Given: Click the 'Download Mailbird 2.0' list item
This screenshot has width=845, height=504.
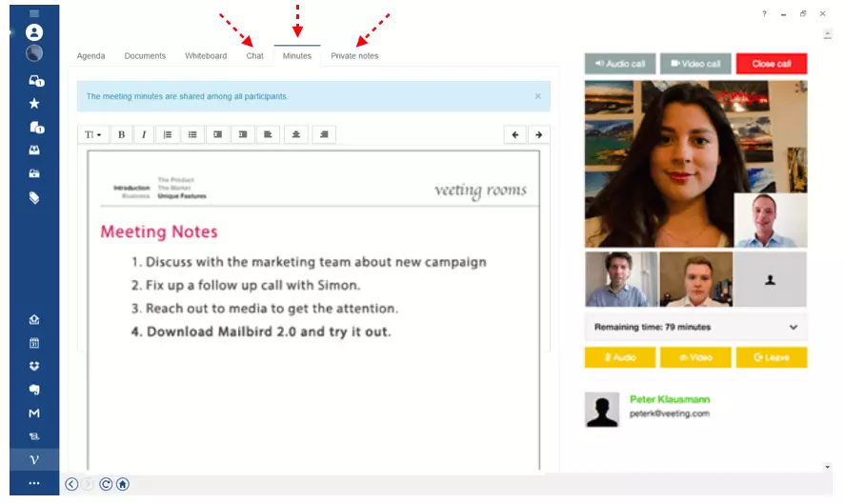Looking at the screenshot, I should click(x=261, y=332).
